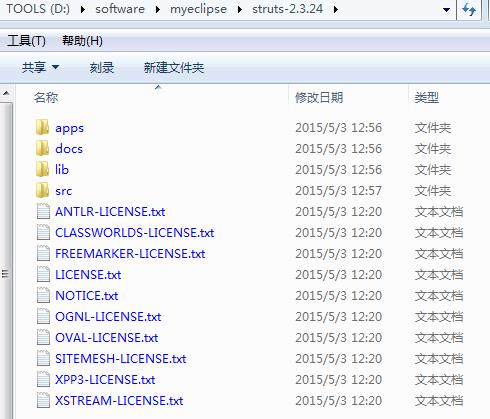This screenshot has height=419, width=490.
Task: Expand the arrow after struts-2.3.24 breadcrumb
Action: (336, 10)
